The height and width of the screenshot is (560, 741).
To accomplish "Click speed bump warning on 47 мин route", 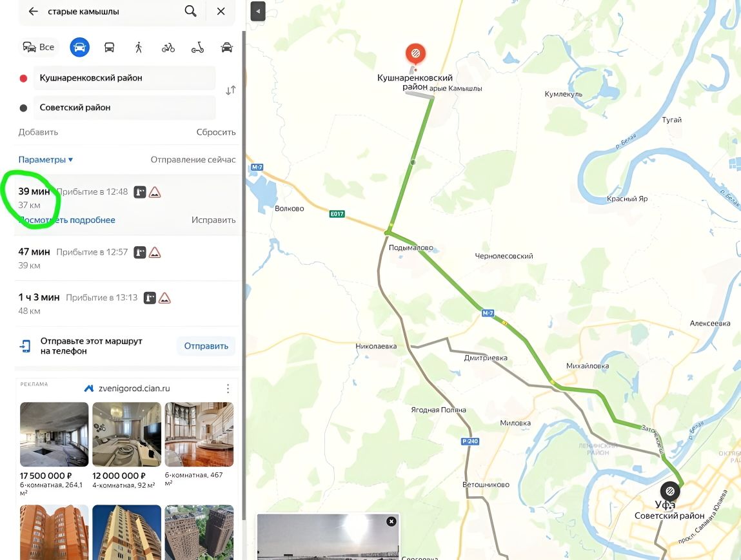I will [155, 253].
